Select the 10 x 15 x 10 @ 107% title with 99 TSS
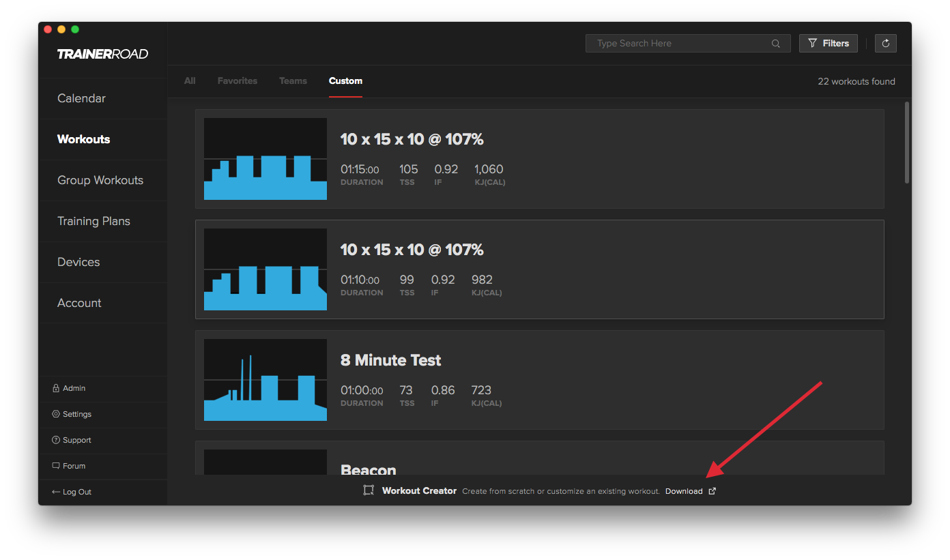Viewport: 950px width, 560px height. [412, 250]
